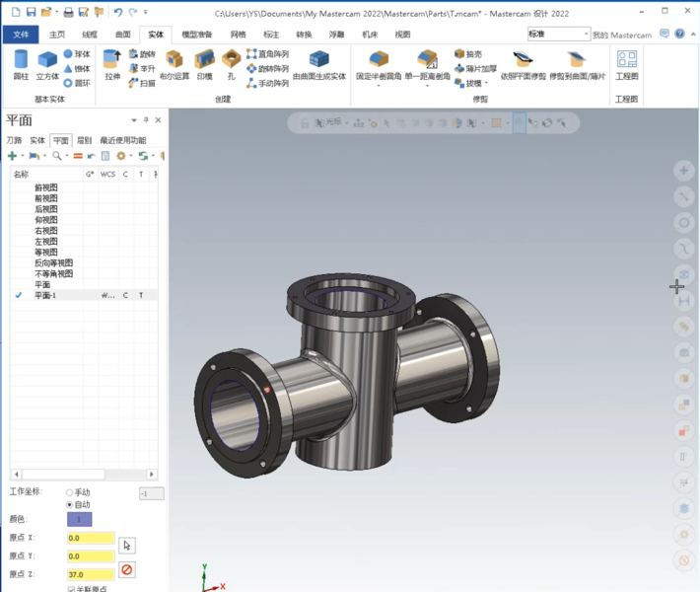The width and height of the screenshot is (700, 592).
Task: Create a 圆柱 cylinder solid
Action: tap(21, 65)
